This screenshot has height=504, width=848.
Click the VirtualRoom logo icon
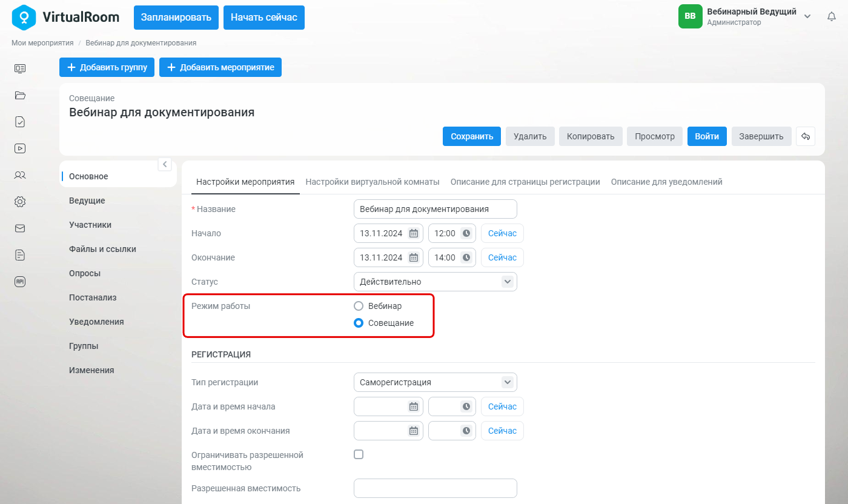click(x=24, y=17)
